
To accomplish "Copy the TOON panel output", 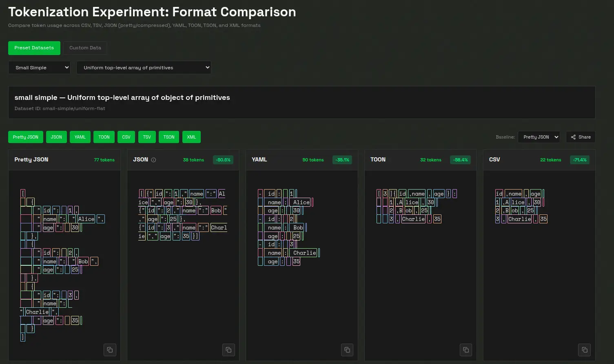I will (x=466, y=350).
